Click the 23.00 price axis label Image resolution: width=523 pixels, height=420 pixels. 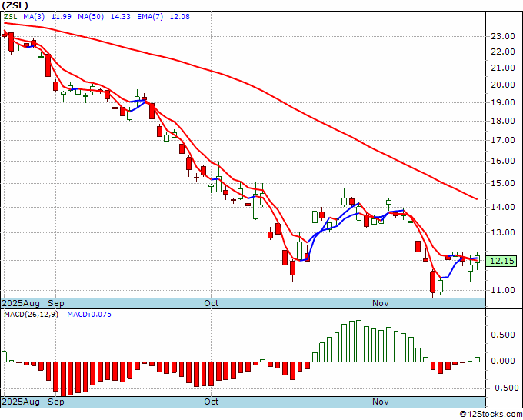click(503, 36)
